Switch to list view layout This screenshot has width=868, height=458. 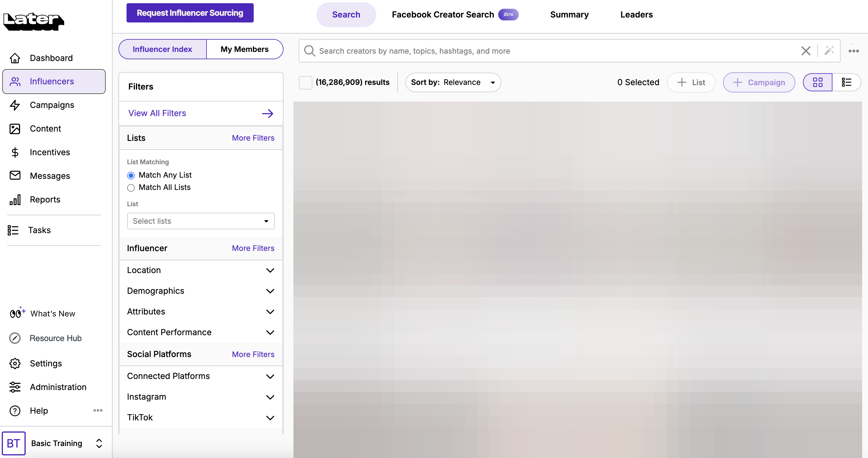tap(846, 82)
